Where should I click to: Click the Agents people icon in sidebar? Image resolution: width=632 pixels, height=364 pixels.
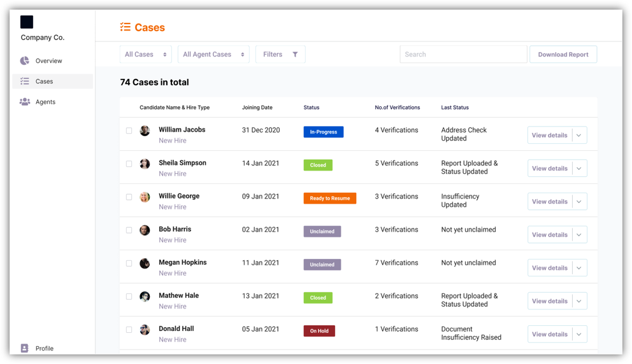[25, 101]
